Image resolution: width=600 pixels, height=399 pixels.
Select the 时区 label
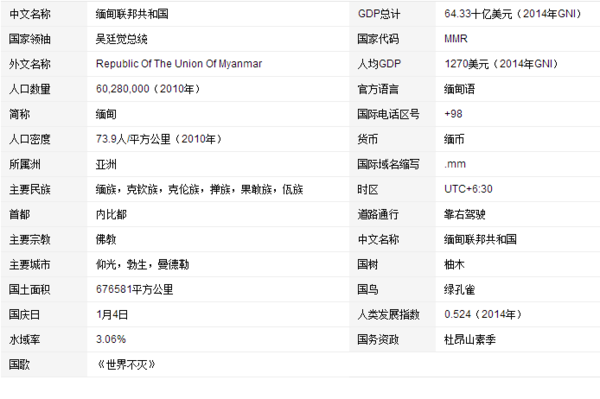(x=368, y=189)
